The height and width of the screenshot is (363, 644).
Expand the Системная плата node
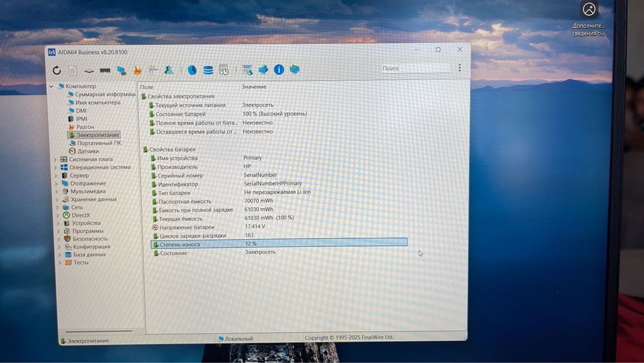(55, 159)
